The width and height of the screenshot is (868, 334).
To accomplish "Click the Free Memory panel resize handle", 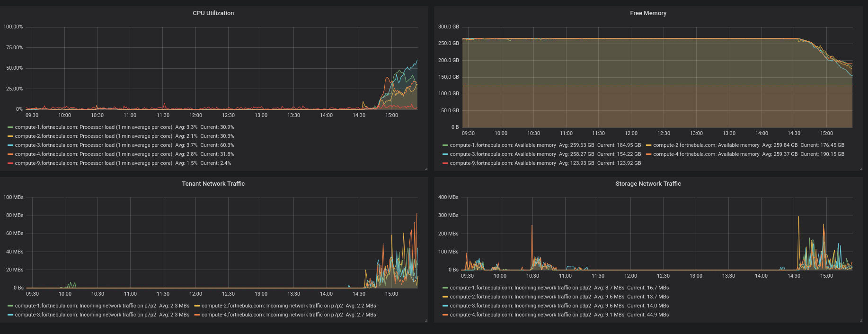I will tap(861, 169).
